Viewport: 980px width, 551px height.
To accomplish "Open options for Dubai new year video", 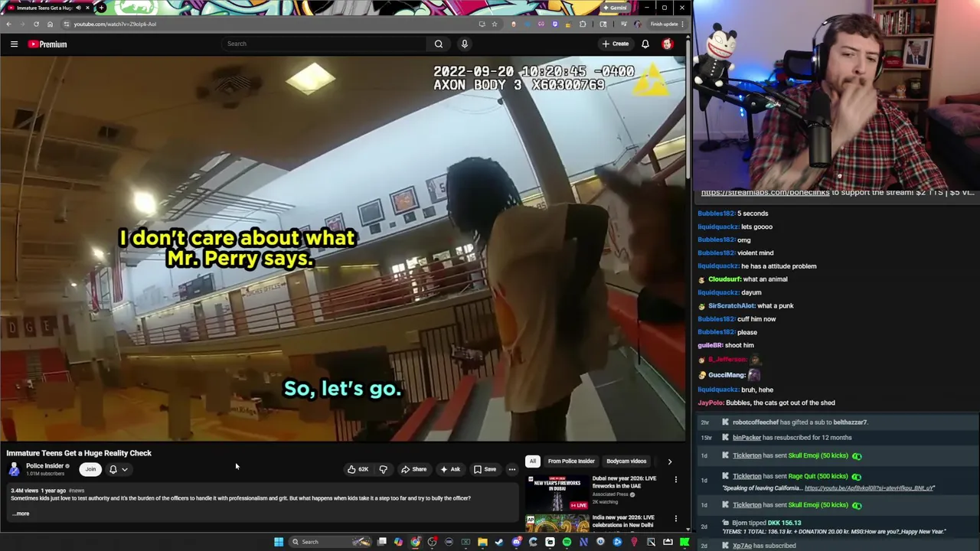I will tap(675, 480).
